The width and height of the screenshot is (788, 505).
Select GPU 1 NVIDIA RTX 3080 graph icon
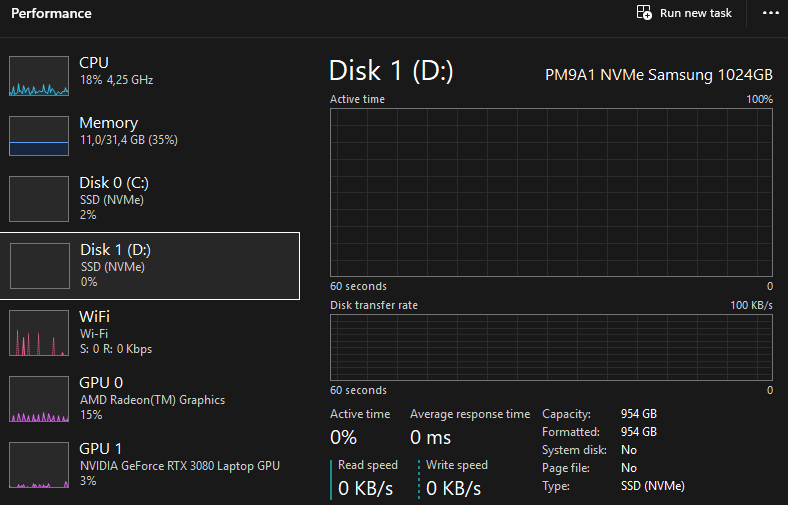pos(38,465)
